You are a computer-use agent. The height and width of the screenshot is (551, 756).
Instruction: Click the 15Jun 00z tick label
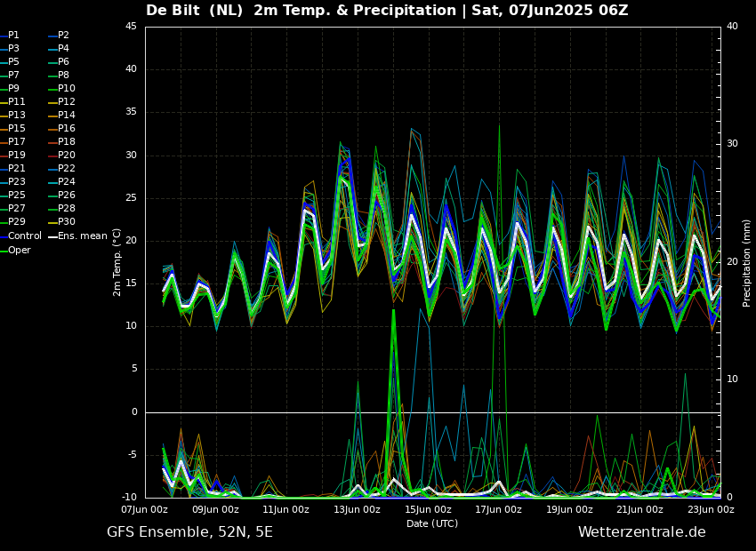(428, 509)
